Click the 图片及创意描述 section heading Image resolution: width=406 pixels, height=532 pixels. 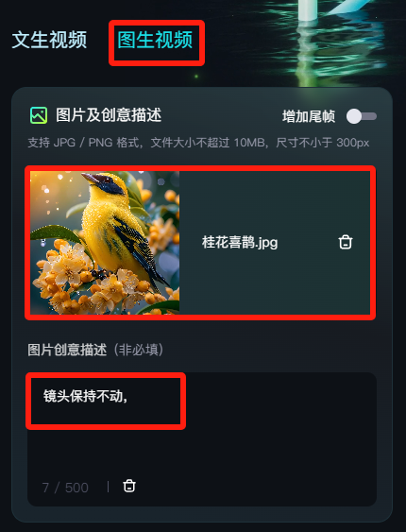tap(109, 115)
